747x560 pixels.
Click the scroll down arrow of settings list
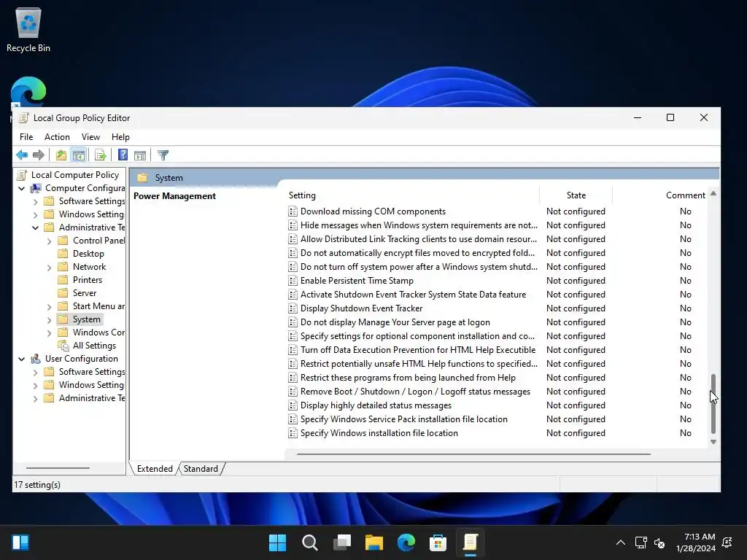[713, 442]
